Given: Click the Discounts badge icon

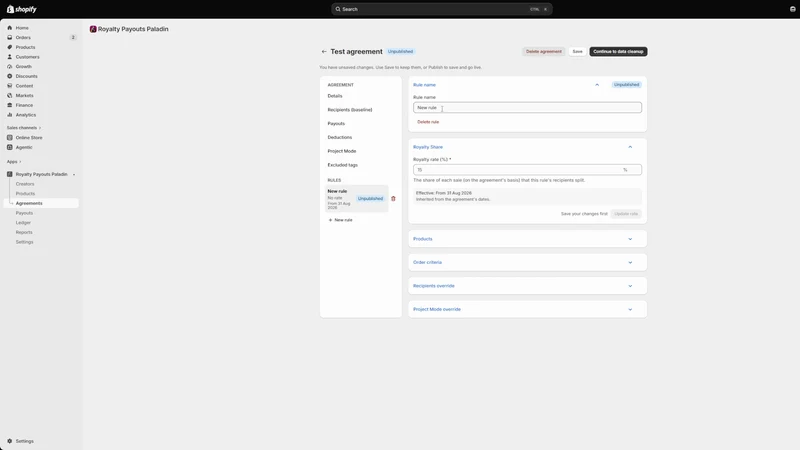Looking at the screenshot, I should coord(10,76).
